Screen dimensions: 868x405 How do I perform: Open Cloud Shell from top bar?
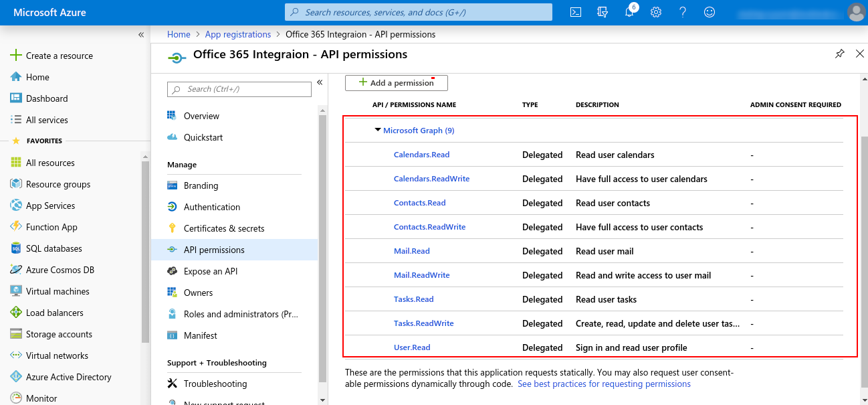pyautogui.click(x=575, y=12)
